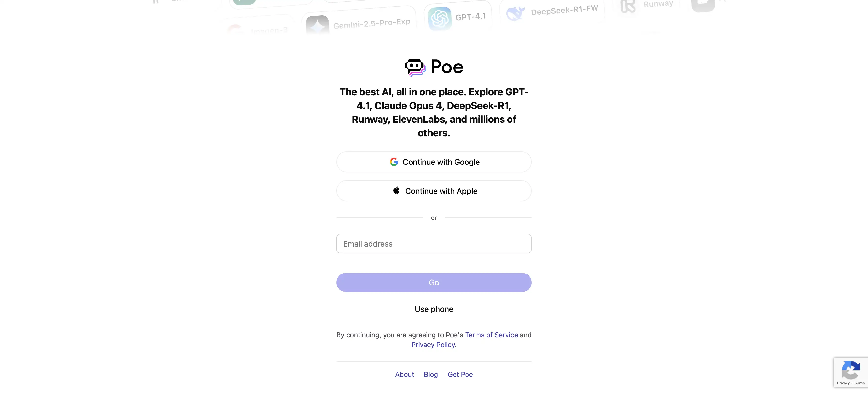
Task: Click the reCAPTCHA Privacy link
Action: pos(843,383)
